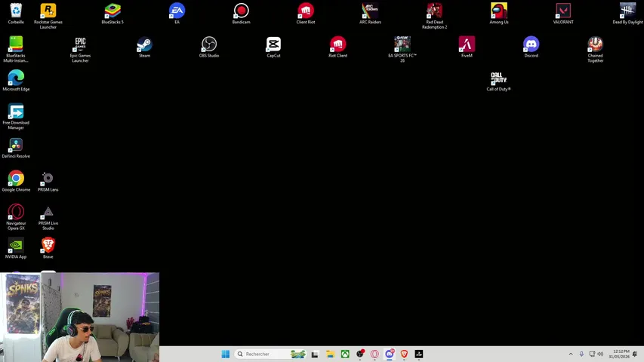Switch to Discord in the taskbar

click(390, 354)
